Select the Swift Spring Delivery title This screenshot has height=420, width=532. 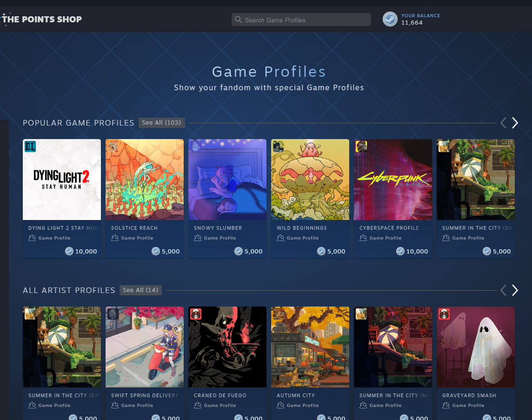click(x=145, y=395)
